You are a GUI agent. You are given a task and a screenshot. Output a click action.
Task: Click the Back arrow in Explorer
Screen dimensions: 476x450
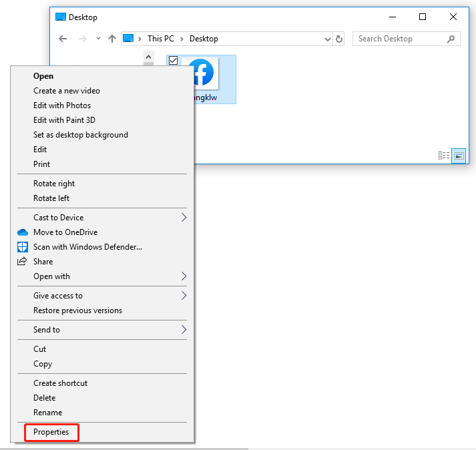pyautogui.click(x=63, y=39)
